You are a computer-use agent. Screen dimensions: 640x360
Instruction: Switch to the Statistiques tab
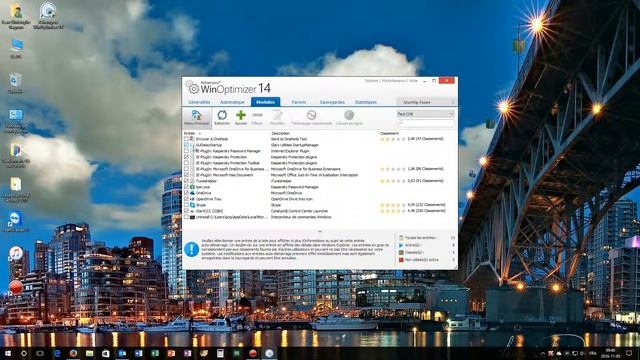coord(366,102)
